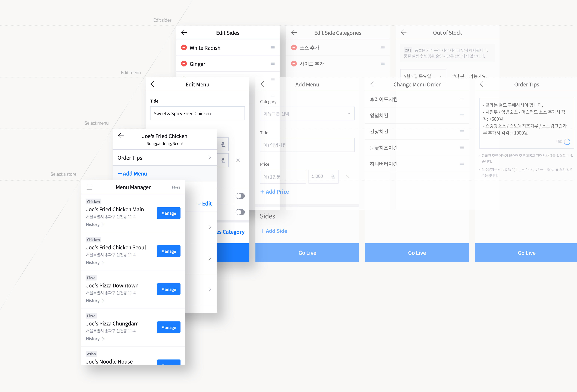Click the character count progress ring
Screen dimensions: 577x392
coord(567,142)
